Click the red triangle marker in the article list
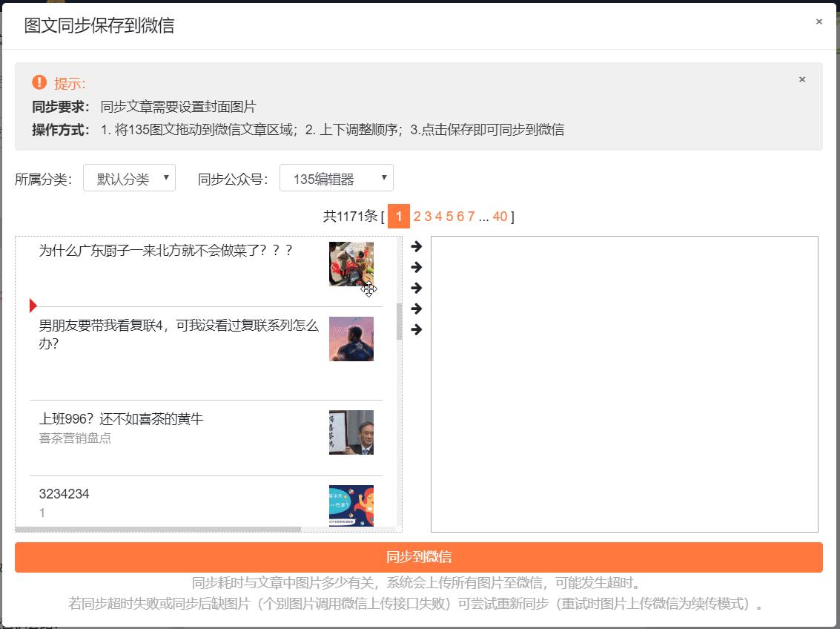840x629 pixels. [33, 304]
